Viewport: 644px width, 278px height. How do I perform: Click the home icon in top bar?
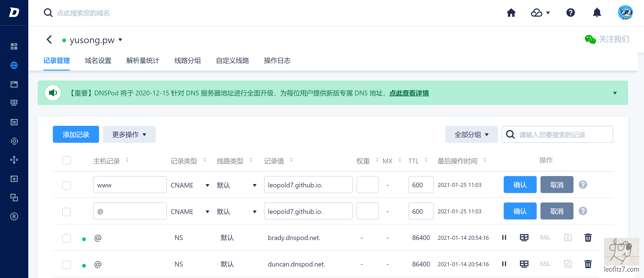[511, 13]
